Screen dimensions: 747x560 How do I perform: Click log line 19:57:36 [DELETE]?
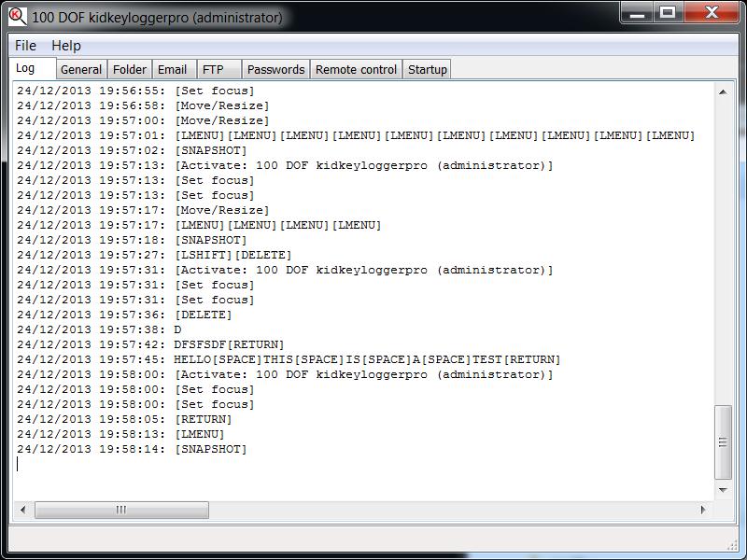tap(124, 315)
